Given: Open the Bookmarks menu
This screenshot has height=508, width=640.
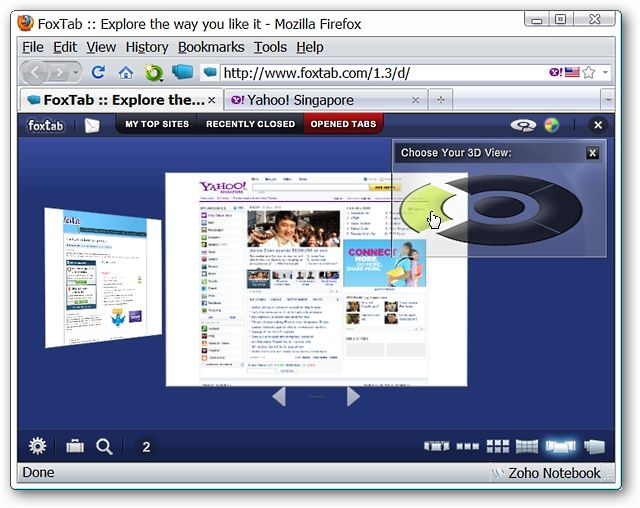Looking at the screenshot, I should click(211, 47).
